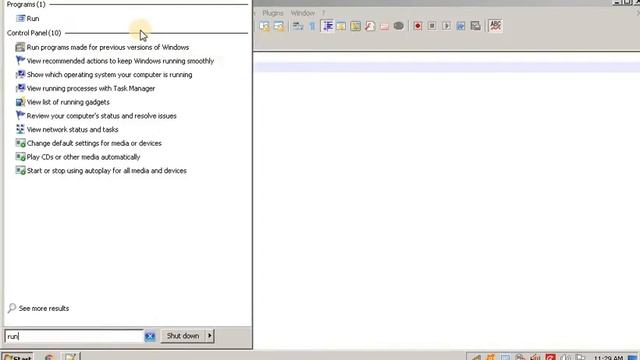The width and height of the screenshot is (640, 360).
Task: Open user defined language dialog icon
Action: click(341, 26)
